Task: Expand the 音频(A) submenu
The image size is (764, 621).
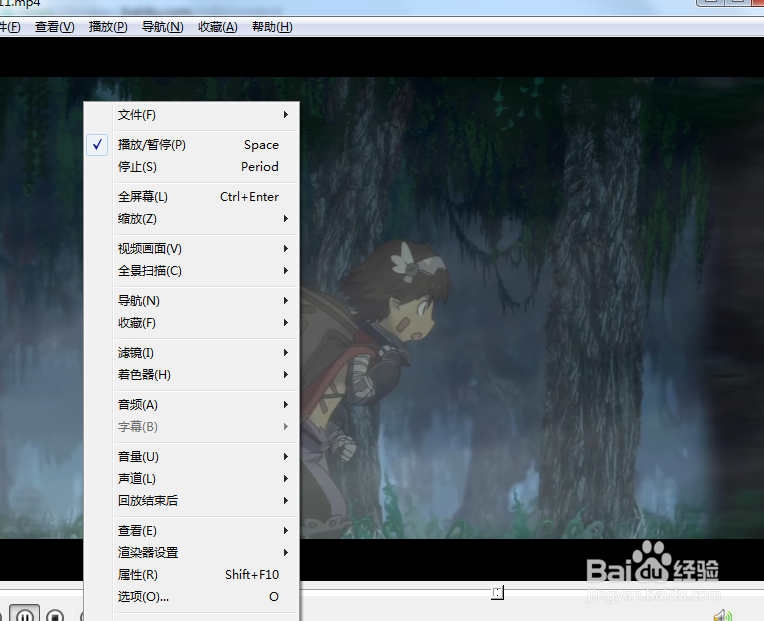Action: pyautogui.click(x=192, y=405)
